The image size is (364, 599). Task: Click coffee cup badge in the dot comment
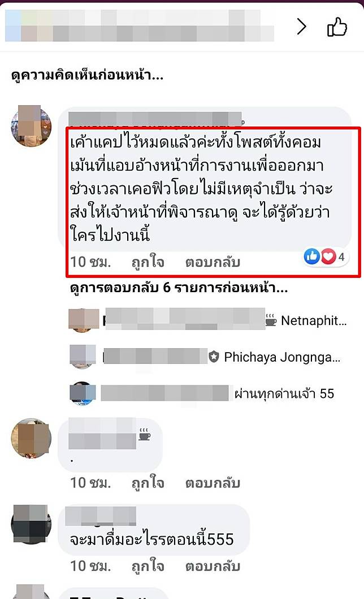144,435
